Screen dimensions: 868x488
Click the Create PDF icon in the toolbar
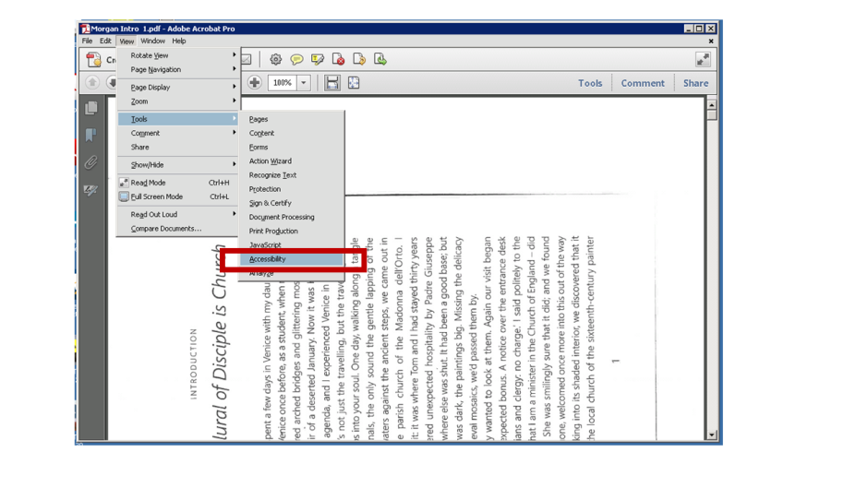[93, 59]
